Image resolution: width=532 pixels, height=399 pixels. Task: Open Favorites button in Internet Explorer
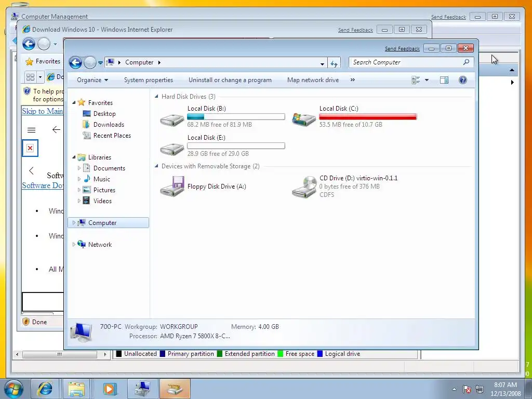pos(43,61)
